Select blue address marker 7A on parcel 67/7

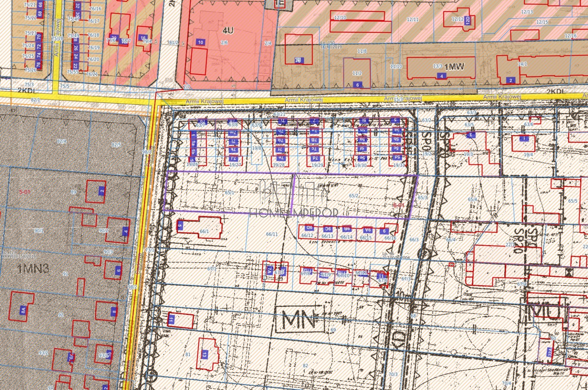click(269, 270)
